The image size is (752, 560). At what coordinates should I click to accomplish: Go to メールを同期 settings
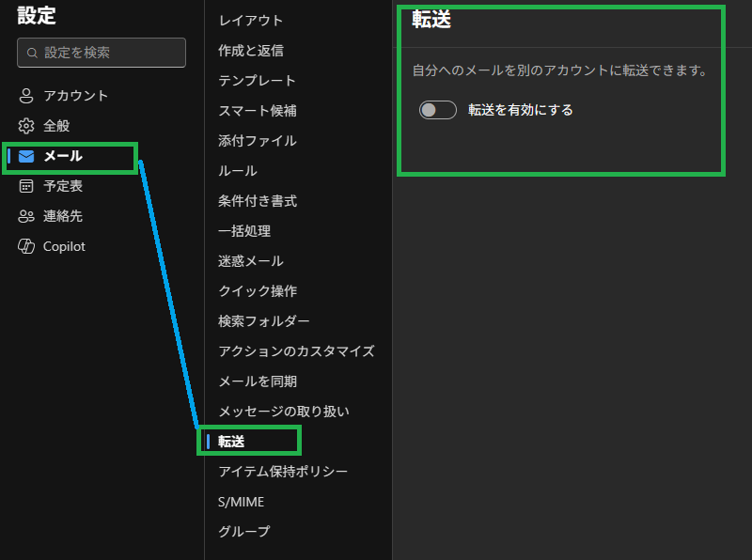pos(257,381)
